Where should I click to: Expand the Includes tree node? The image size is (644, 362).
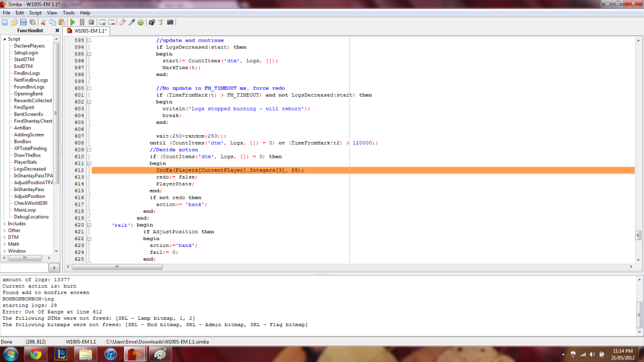point(4,224)
